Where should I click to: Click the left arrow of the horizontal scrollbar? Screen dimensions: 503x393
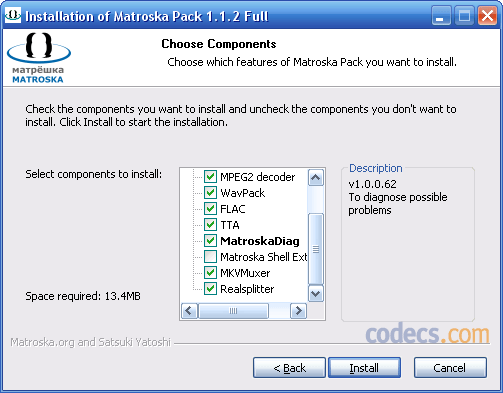pyautogui.click(x=189, y=311)
